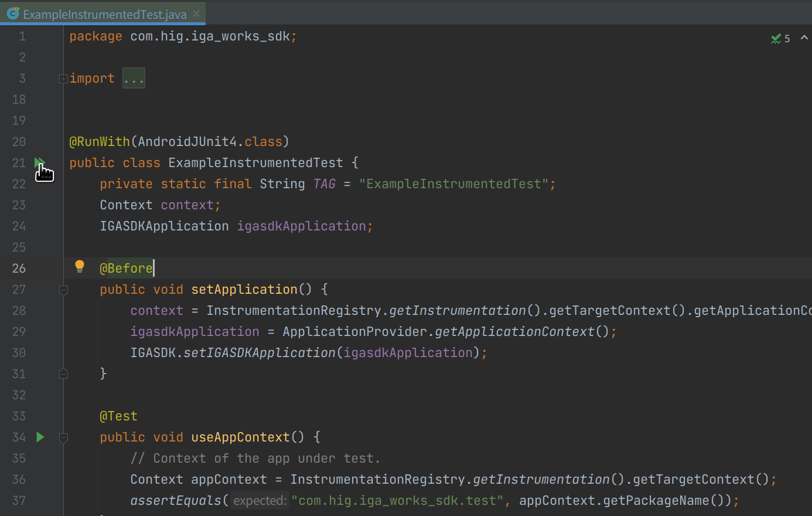The width and height of the screenshot is (812, 516).
Task: Click the Java class file icon on tab
Action: click(13, 13)
